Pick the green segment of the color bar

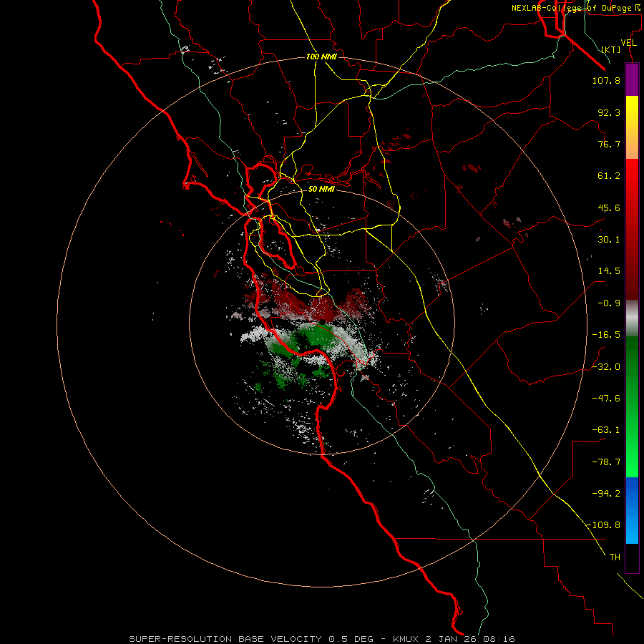tap(632, 406)
